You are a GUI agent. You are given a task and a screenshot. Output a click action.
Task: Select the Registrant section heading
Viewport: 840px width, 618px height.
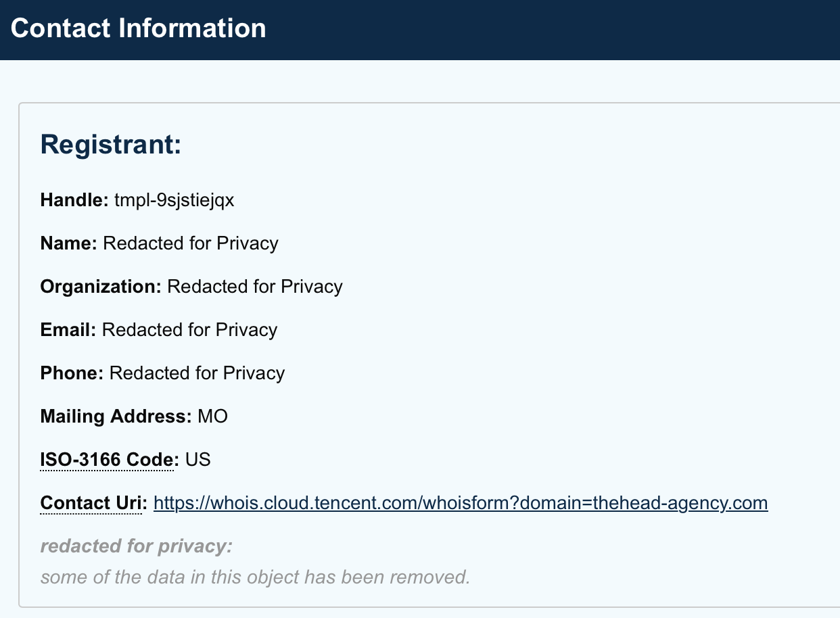pos(111,145)
